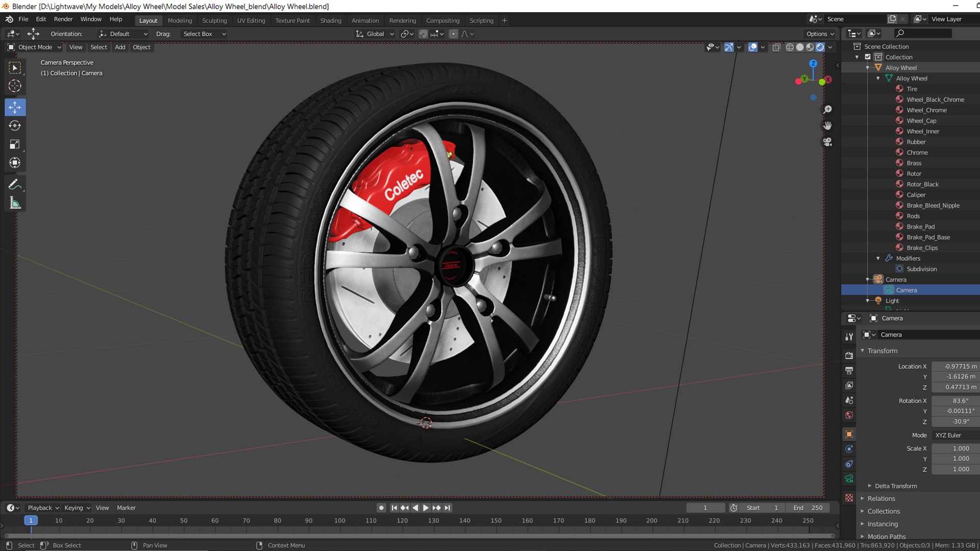
Task: Click the pan hand viewport icon
Action: (827, 126)
